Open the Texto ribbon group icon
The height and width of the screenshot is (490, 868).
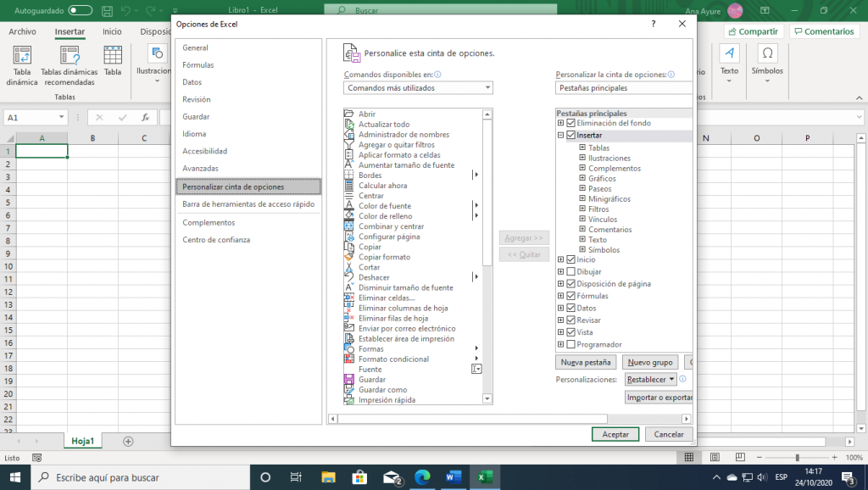[x=729, y=53]
